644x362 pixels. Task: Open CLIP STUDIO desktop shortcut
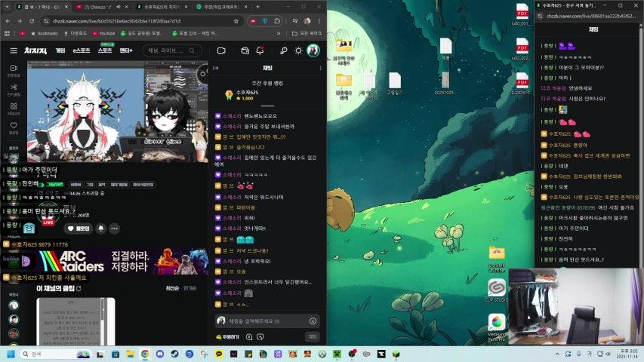[497, 290]
